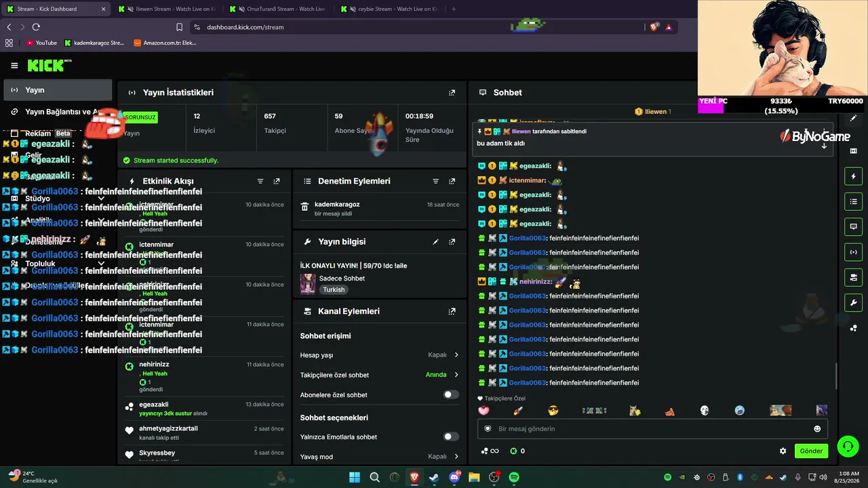Open the emoji picker in chat input
The image size is (868, 488).
[x=817, y=429]
